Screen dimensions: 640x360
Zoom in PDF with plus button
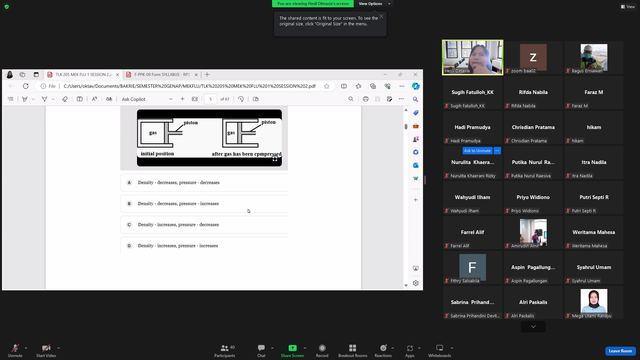pos(182,99)
